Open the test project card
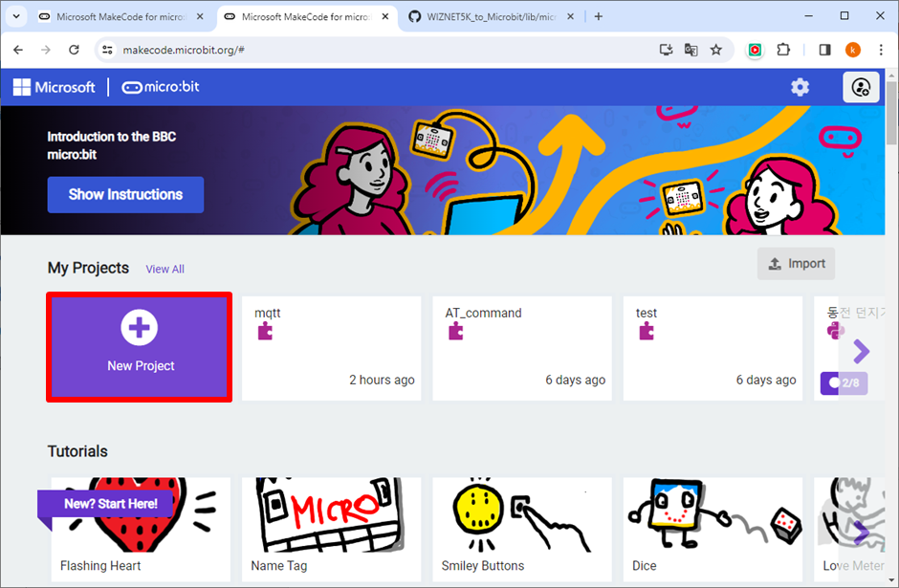 [x=713, y=348]
